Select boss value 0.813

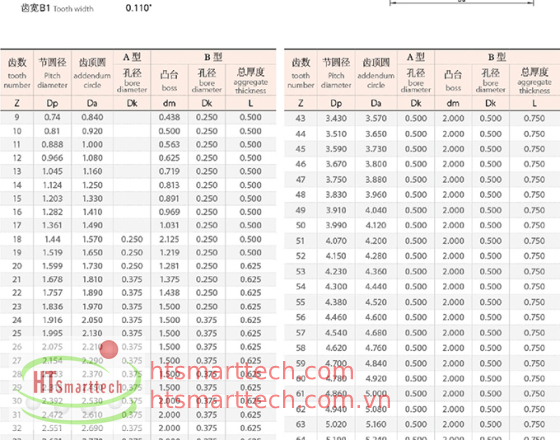pyautogui.click(x=169, y=185)
